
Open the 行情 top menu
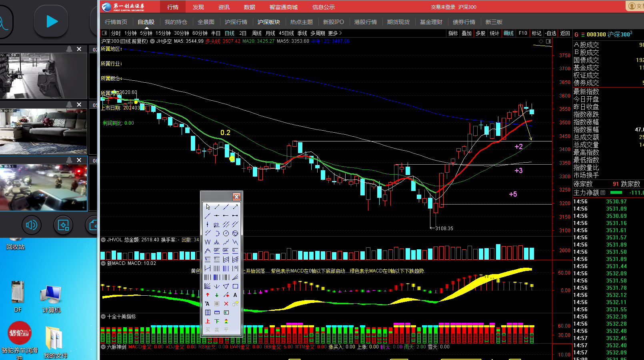(173, 7)
